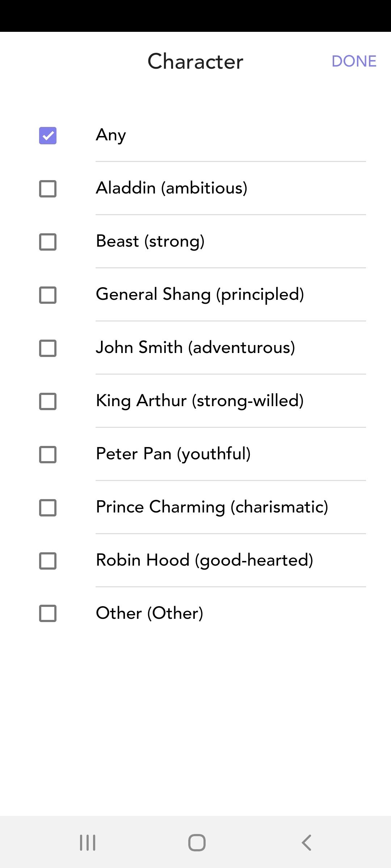Tap the Android home navigation icon

click(197, 843)
